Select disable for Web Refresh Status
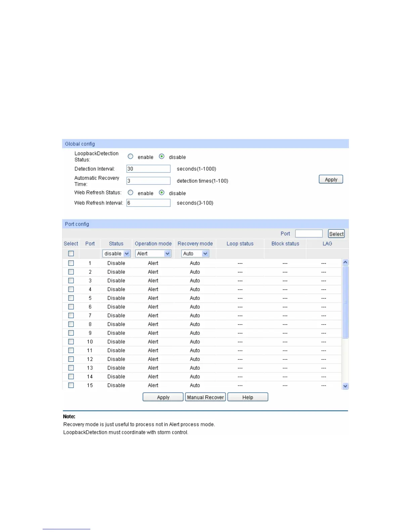 pyautogui.click(x=162, y=192)
